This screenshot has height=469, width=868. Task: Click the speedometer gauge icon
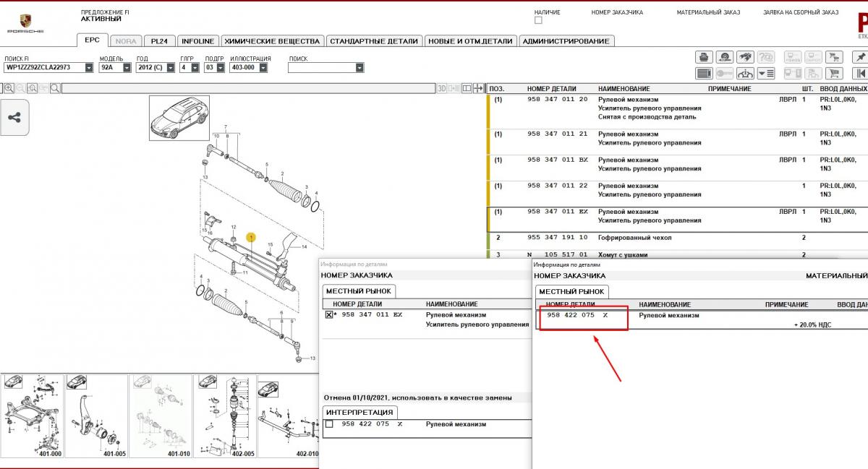tap(724, 57)
